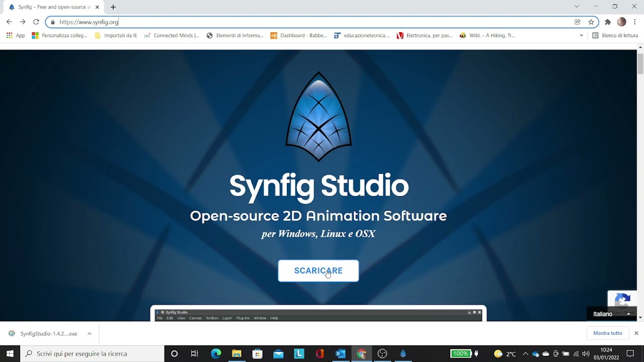This screenshot has height=362, width=644.
Task: Open the Chrome profile avatar
Action: tap(621, 22)
